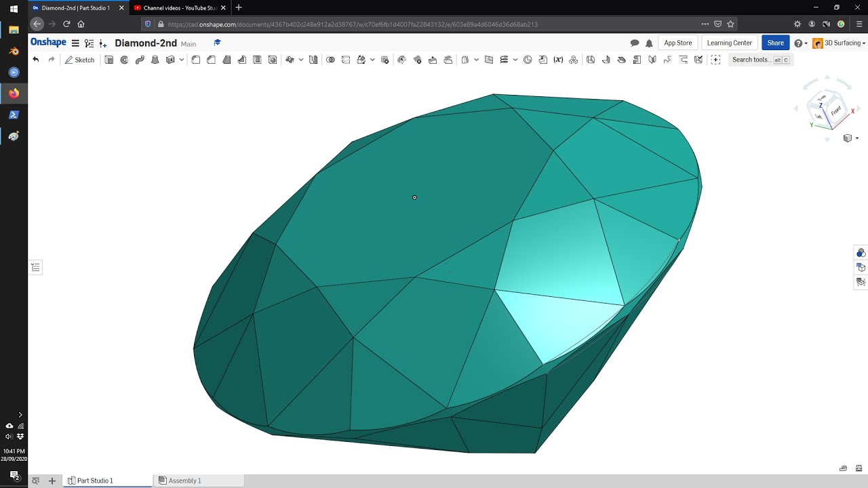Select the Fillet tool
Viewport: 868px width, 488px height.
click(195, 60)
